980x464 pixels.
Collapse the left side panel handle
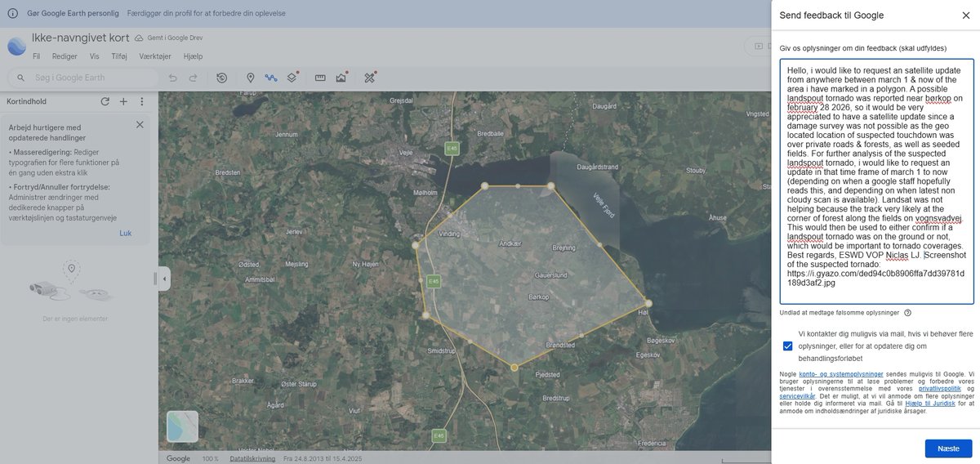[164, 279]
